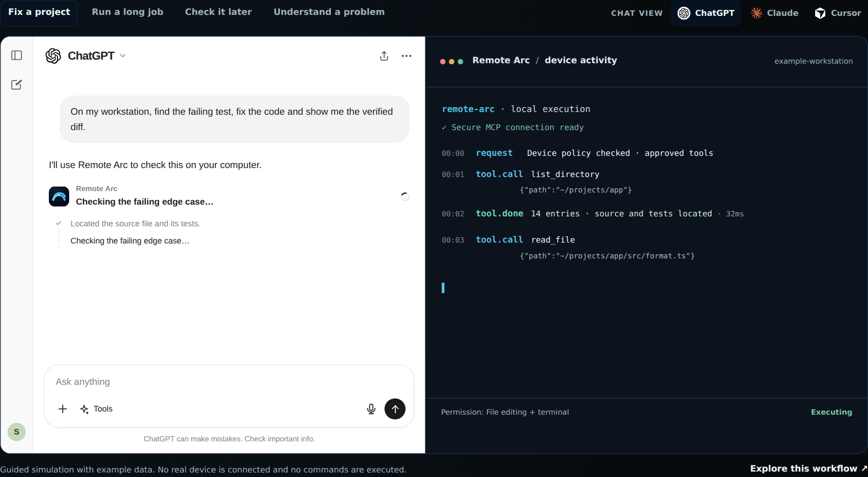Click the device activity breadcrumb
The image size is (868, 477).
pos(581,60)
